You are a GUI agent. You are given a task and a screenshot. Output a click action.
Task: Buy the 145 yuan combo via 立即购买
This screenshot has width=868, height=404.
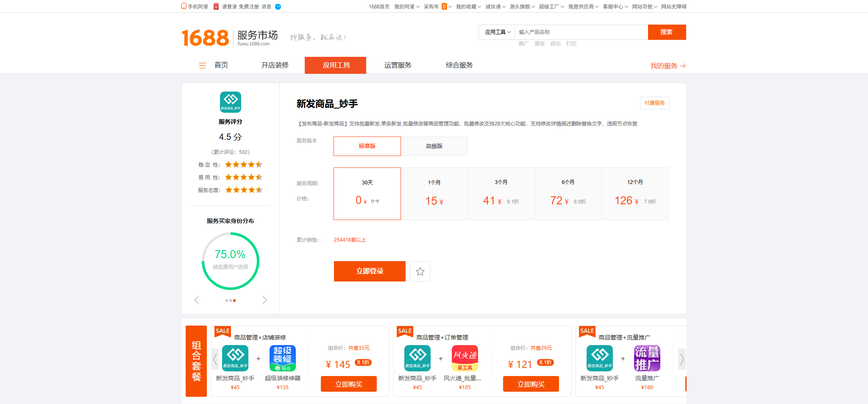(349, 384)
